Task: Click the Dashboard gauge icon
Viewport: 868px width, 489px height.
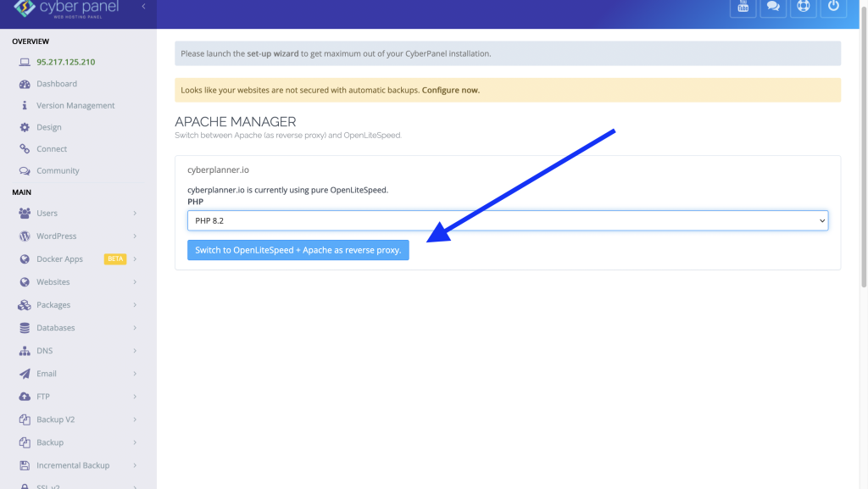Action: (x=25, y=84)
